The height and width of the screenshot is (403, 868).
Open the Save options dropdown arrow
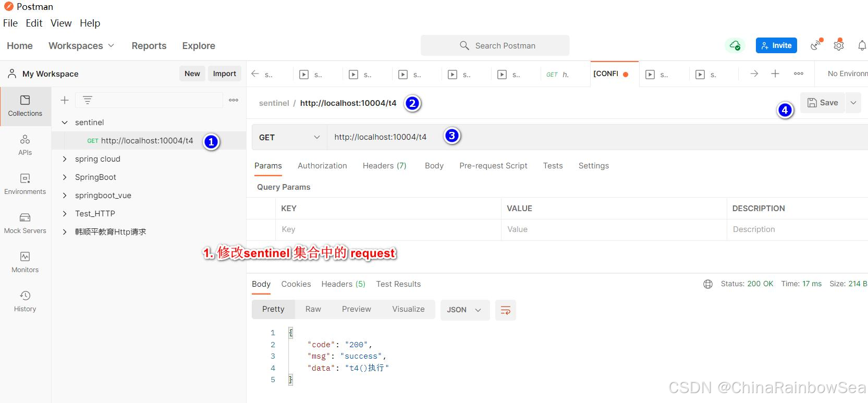click(853, 103)
